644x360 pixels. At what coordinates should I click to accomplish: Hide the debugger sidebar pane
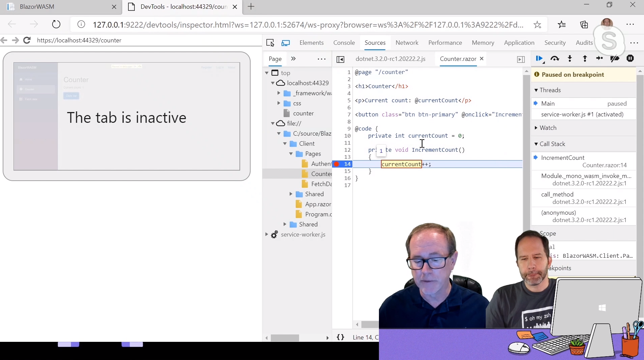[x=521, y=60]
